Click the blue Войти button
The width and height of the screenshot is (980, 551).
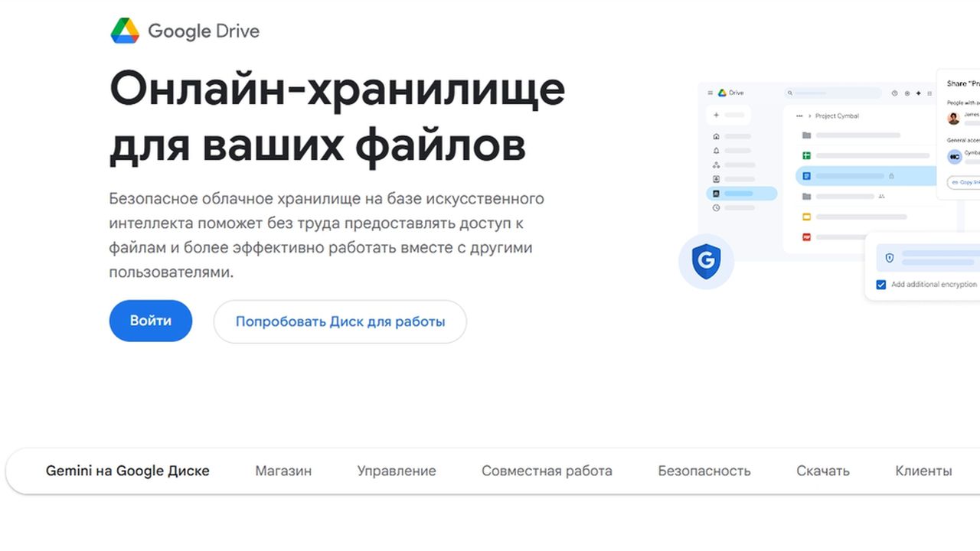coord(151,321)
